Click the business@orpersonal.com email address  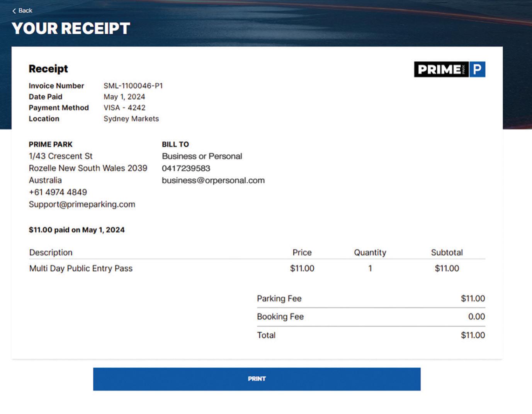(x=213, y=180)
